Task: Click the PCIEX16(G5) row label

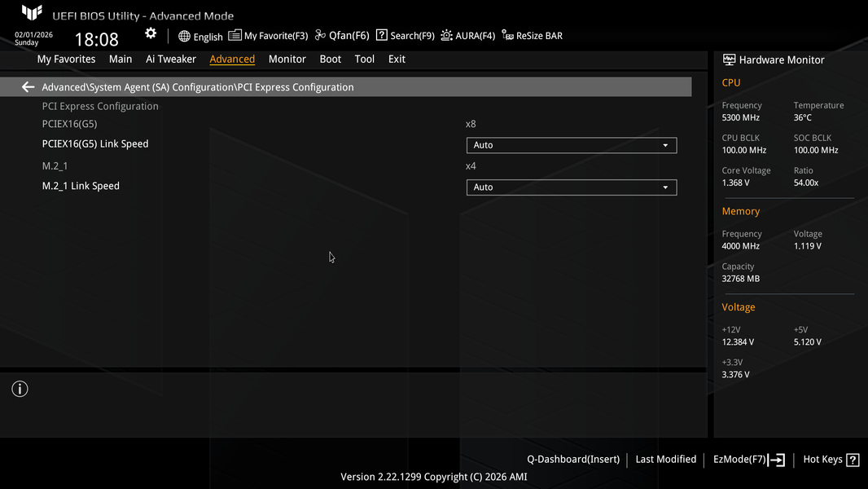Action: click(x=69, y=124)
